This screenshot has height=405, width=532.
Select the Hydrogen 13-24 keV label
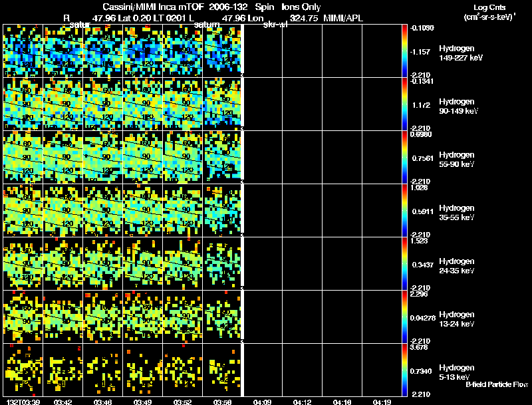[x=456, y=319]
